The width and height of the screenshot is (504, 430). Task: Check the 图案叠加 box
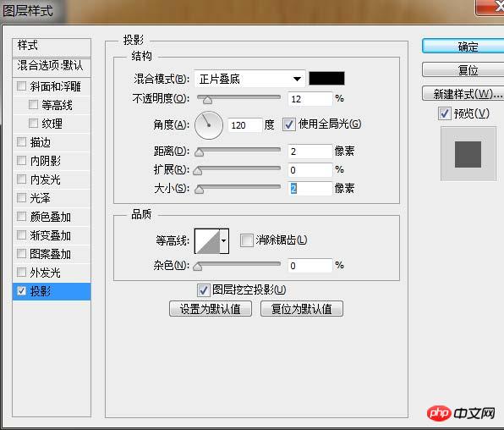click(21, 254)
